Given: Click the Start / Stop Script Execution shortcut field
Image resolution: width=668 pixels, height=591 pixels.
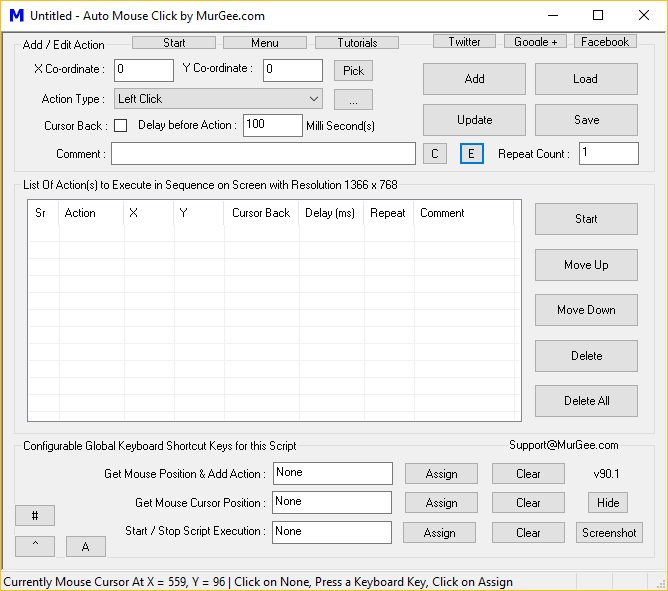Looking at the screenshot, I should click(x=332, y=532).
